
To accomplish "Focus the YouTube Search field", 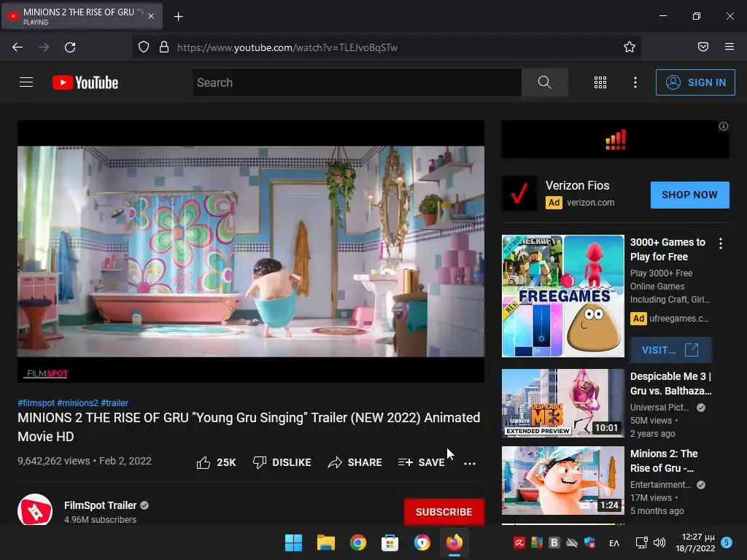I will 357,82.
